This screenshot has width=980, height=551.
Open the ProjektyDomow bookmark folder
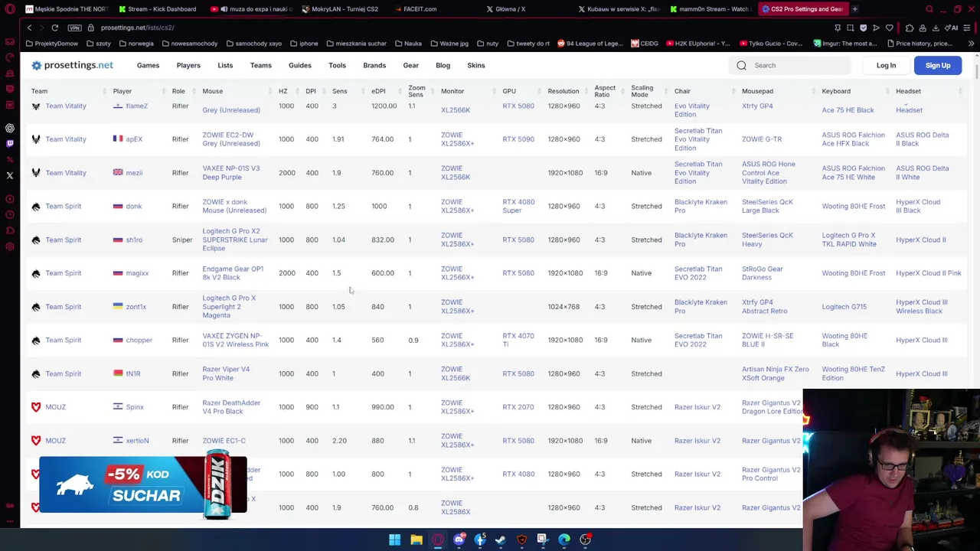[x=52, y=44]
